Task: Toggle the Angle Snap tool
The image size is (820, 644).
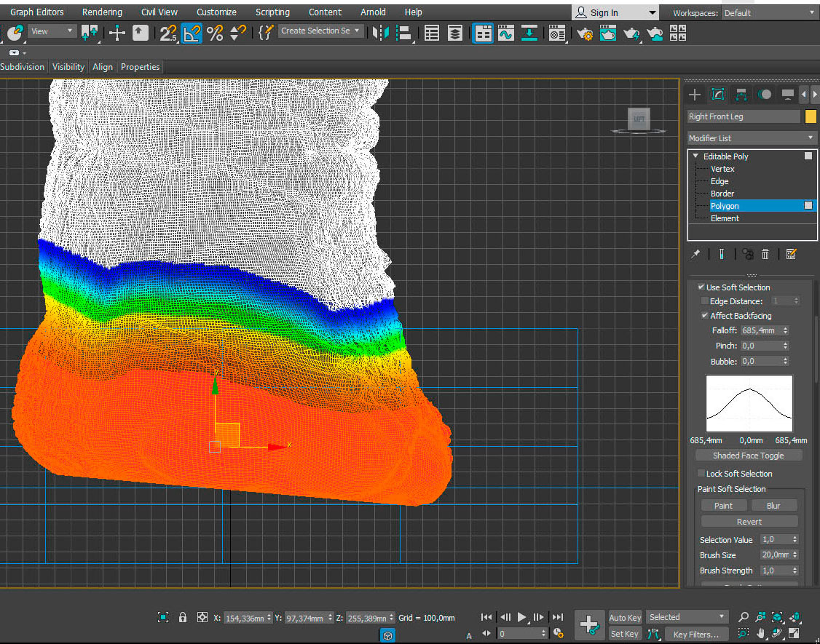Action: tap(192, 32)
